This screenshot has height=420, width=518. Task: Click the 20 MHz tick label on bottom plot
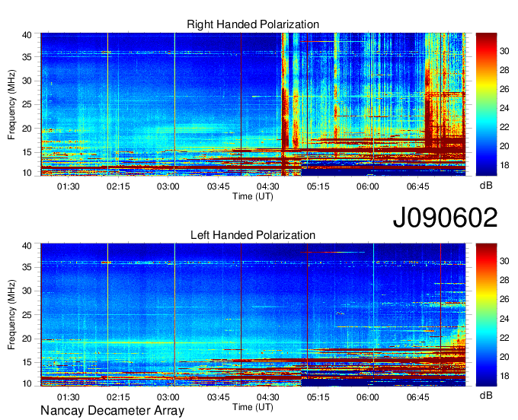click(27, 339)
